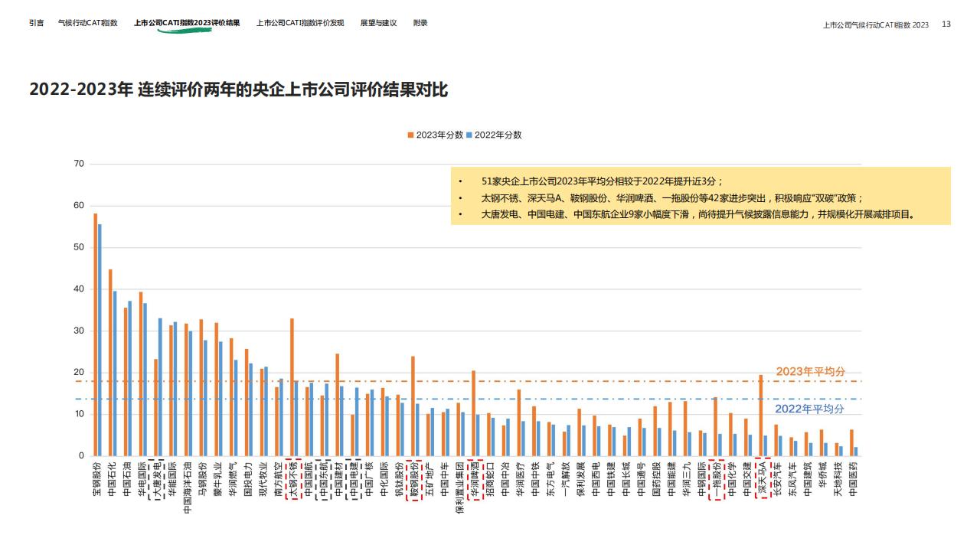This screenshot has height=551, width=980.
Task: Click the y-axis value 10
Action: click(x=79, y=414)
